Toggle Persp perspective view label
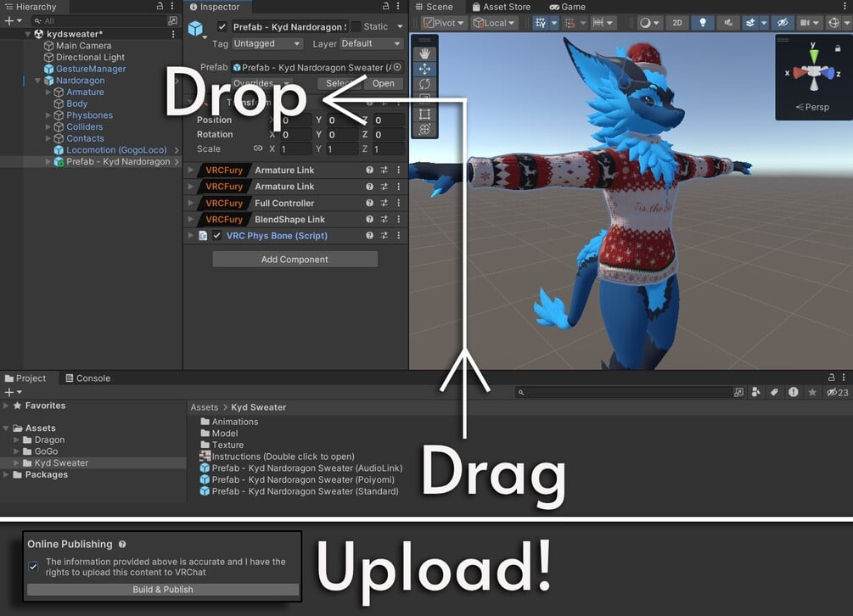 (813, 107)
